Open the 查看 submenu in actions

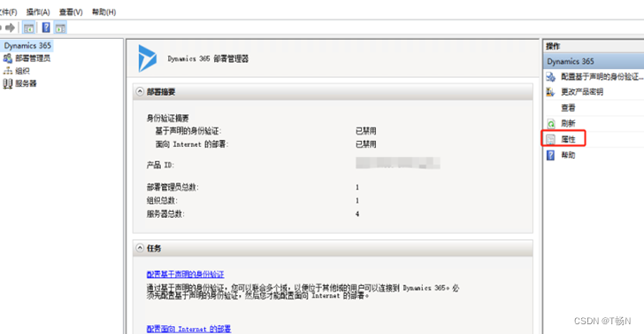(568, 108)
